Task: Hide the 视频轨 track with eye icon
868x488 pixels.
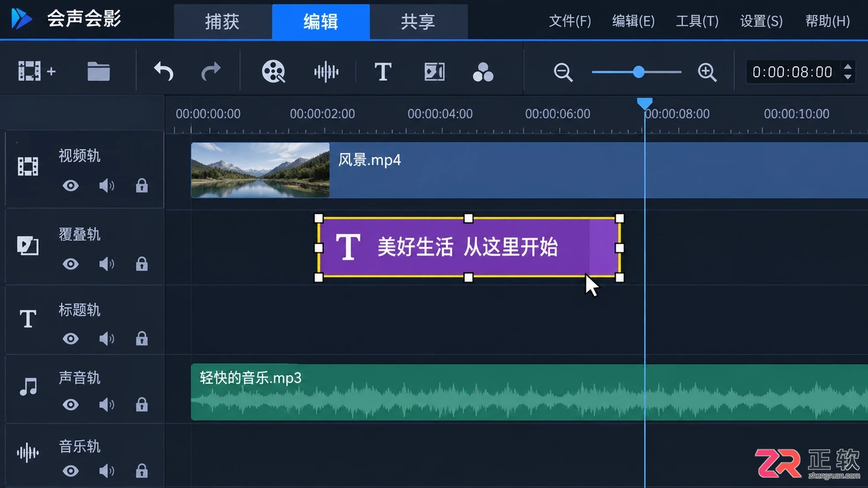Action: point(71,186)
